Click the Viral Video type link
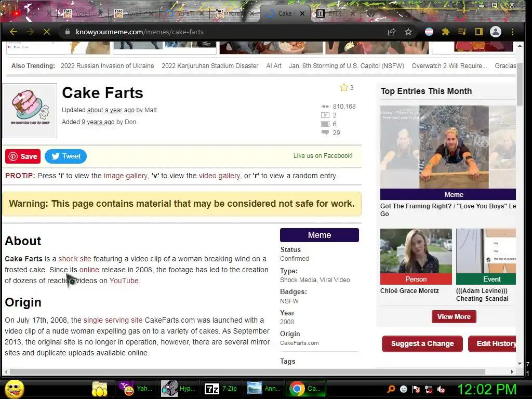 335,280
